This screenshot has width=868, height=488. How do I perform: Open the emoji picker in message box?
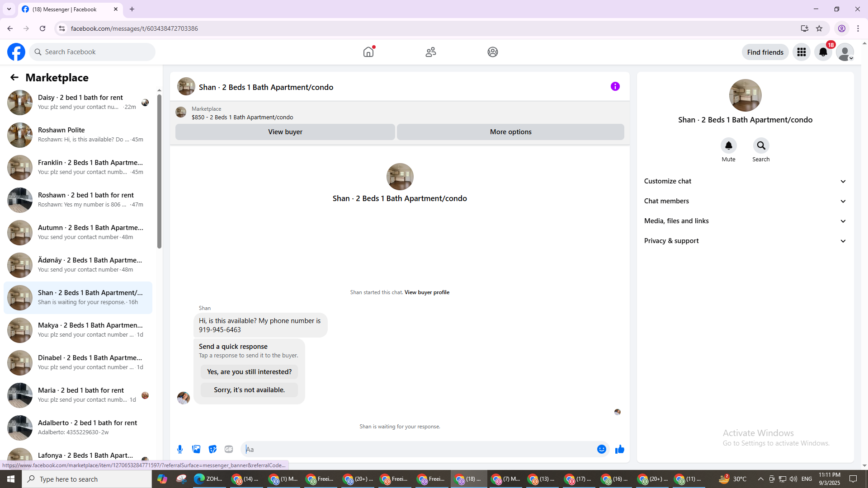601,449
